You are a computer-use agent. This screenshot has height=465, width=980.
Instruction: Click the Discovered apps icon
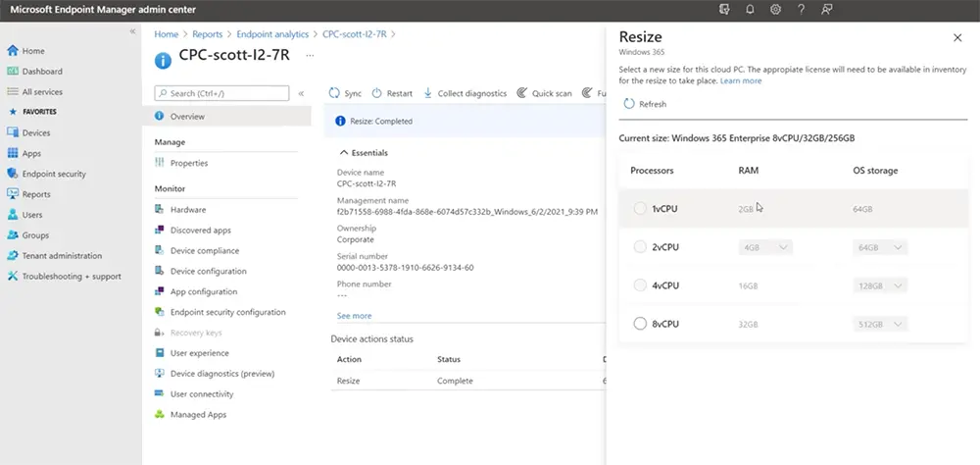[x=159, y=231]
